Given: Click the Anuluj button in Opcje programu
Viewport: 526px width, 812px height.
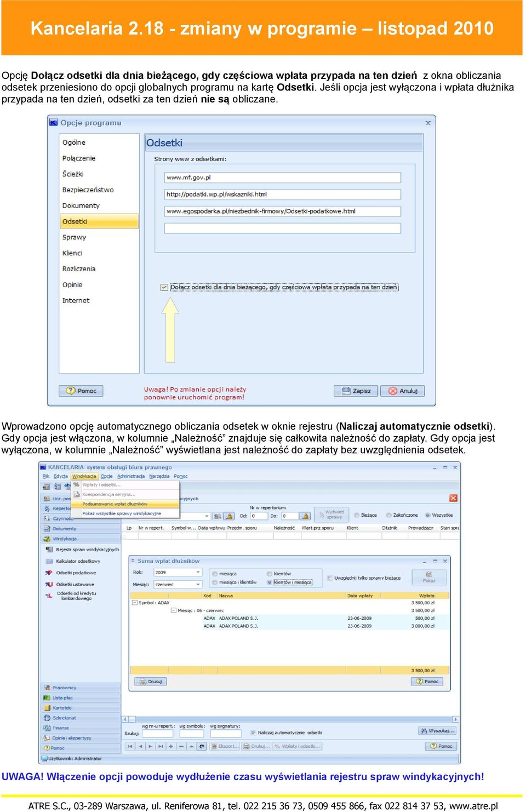Looking at the screenshot, I should (x=403, y=391).
